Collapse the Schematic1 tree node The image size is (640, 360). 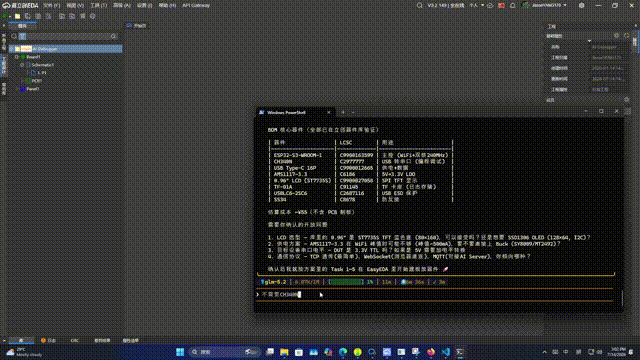pyautogui.click(x=22, y=65)
